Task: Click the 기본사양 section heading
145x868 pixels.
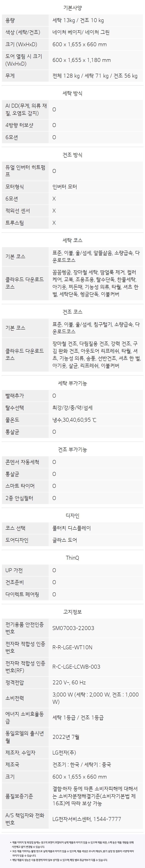Action: pyautogui.click(x=72, y=7)
